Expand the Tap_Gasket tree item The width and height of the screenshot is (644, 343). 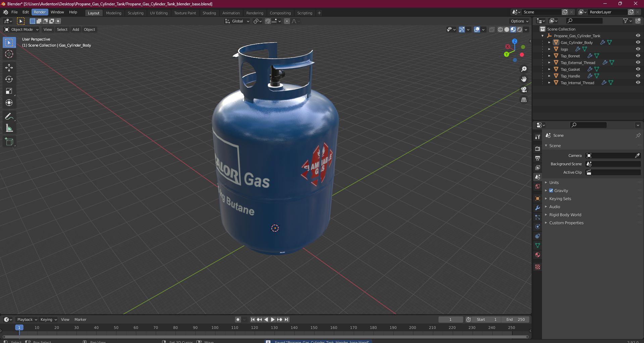pyautogui.click(x=549, y=69)
